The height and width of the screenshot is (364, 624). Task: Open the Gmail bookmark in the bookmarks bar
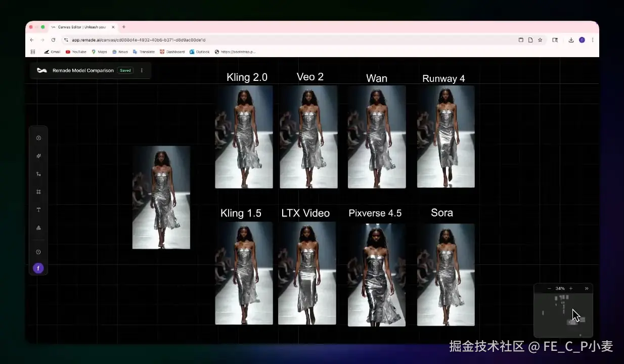click(52, 52)
